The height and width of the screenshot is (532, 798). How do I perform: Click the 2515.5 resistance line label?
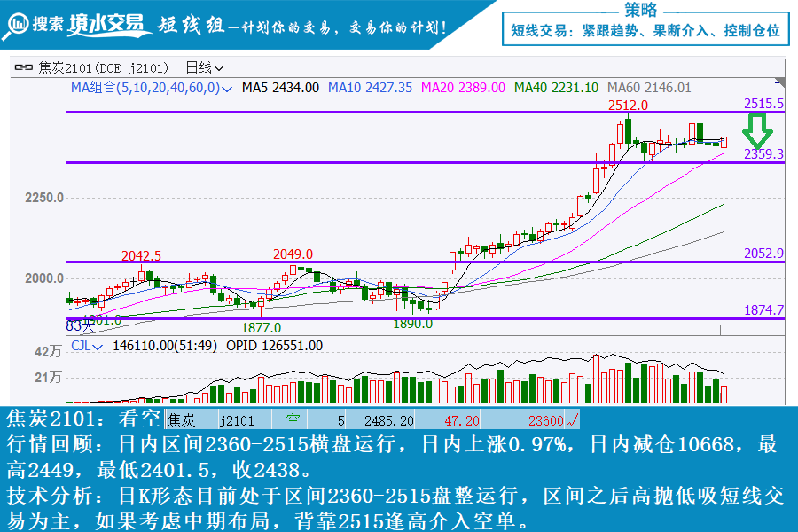pyautogui.click(x=763, y=104)
